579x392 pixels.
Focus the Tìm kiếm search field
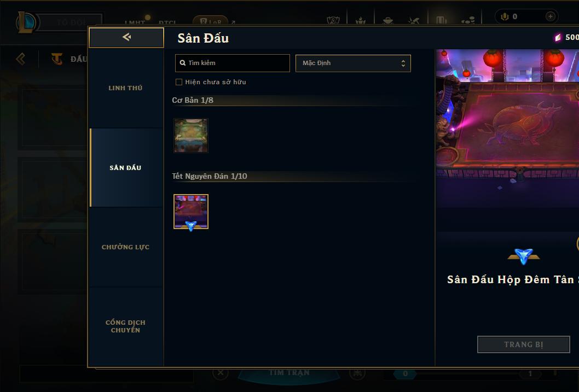232,63
